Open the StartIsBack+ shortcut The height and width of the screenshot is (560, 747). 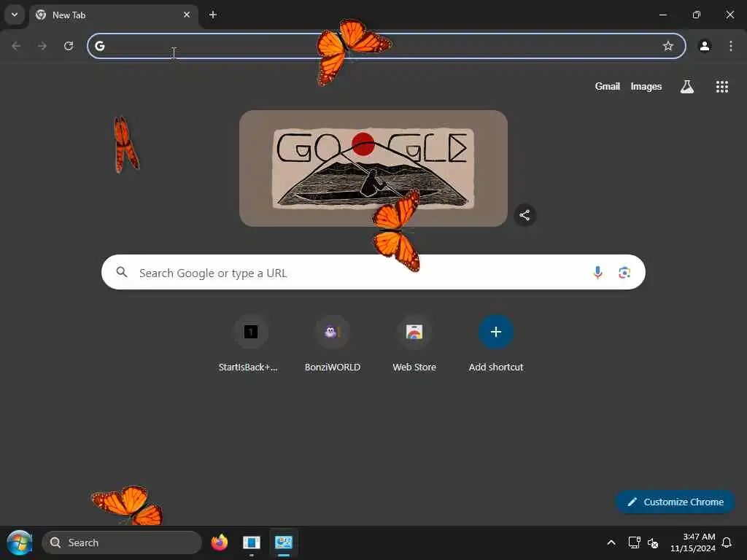pyautogui.click(x=251, y=332)
